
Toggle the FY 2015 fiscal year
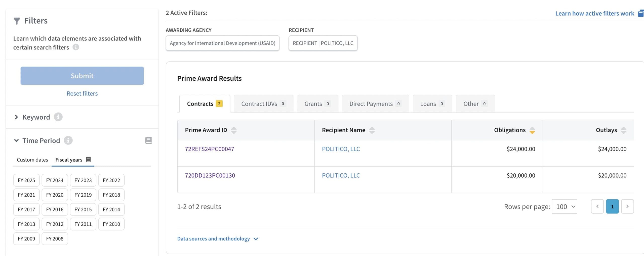83,210
